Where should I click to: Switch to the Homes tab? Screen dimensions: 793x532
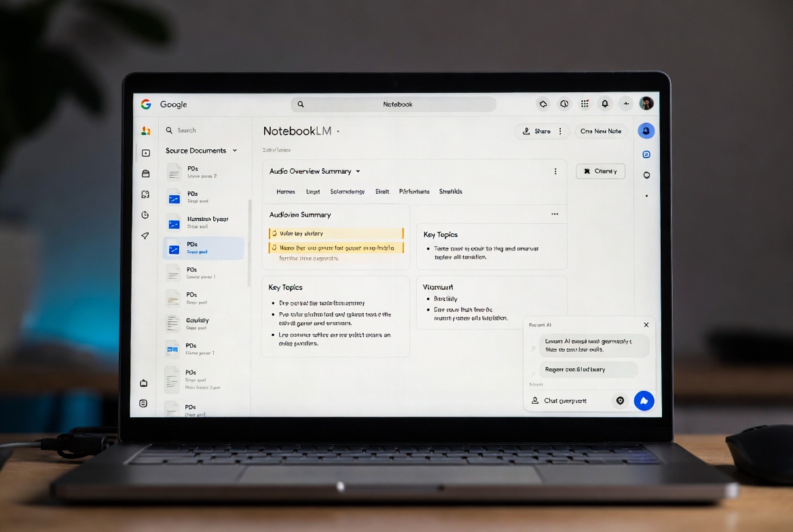[286, 191]
